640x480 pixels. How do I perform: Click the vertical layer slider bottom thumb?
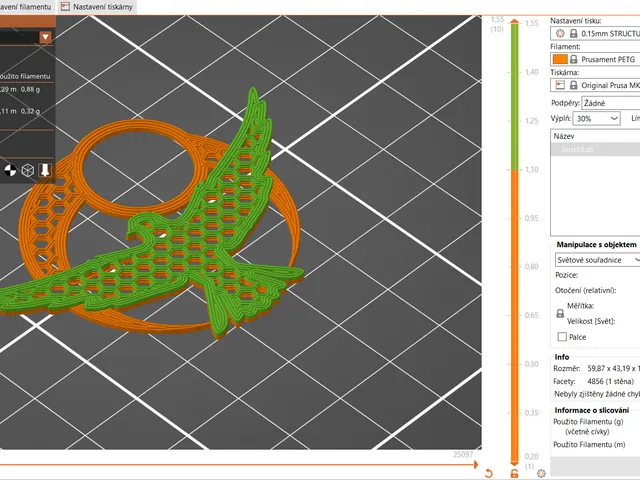tap(515, 463)
